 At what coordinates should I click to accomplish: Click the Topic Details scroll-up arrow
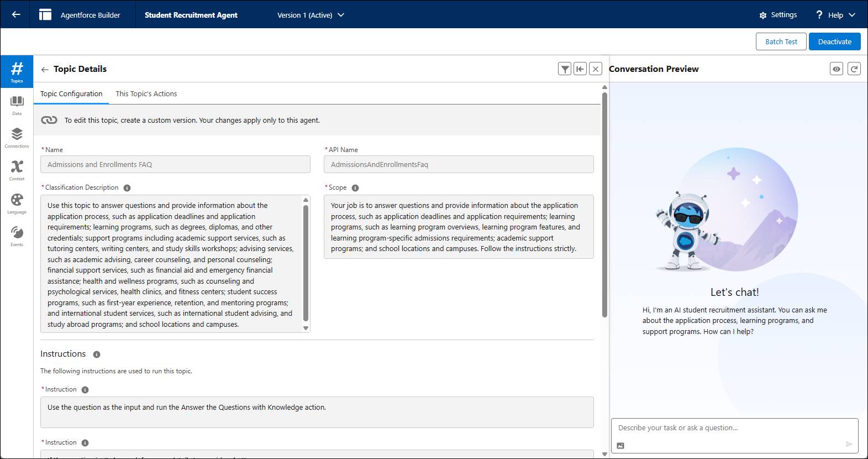point(604,87)
